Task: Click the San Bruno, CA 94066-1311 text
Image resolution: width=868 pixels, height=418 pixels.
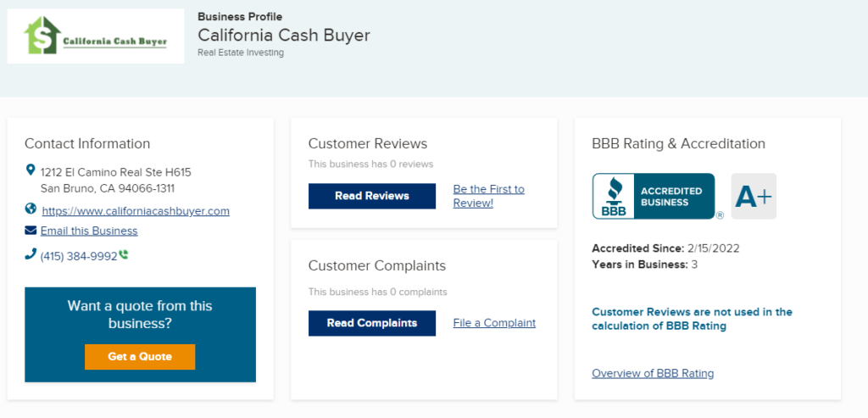Action: (x=108, y=189)
